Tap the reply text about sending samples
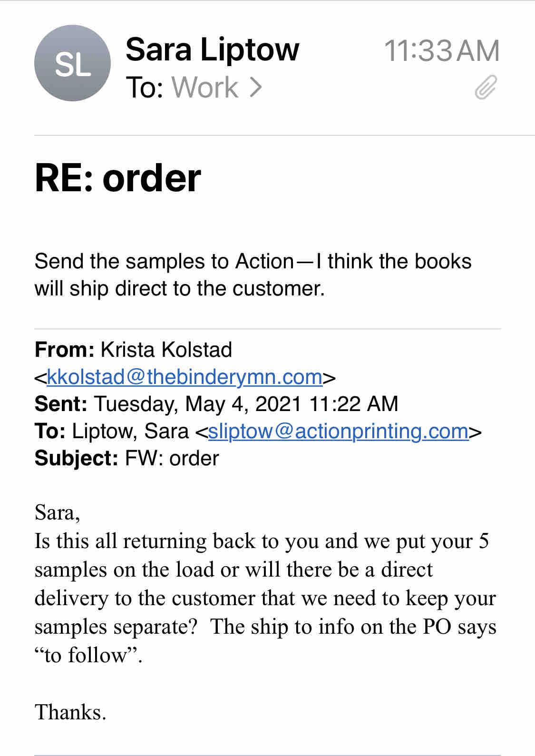Screen dimensions: 535x756 tap(253, 275)
